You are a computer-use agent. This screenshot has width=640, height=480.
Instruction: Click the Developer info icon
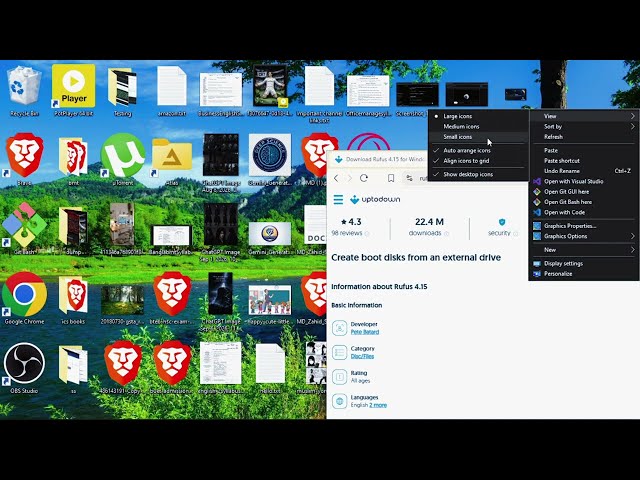coord(339,328)
